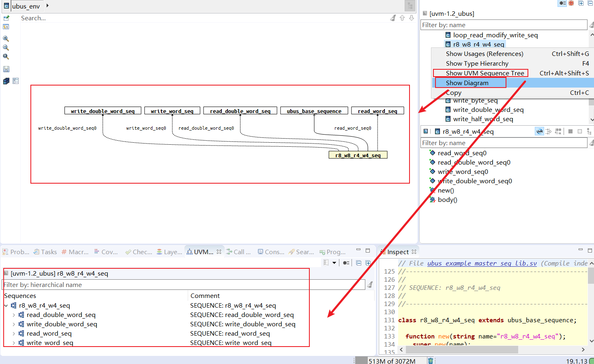Collapse all in Types view toolbar
Image resolution: width=594 pixels, height=364 pixels.
(590, 3)
